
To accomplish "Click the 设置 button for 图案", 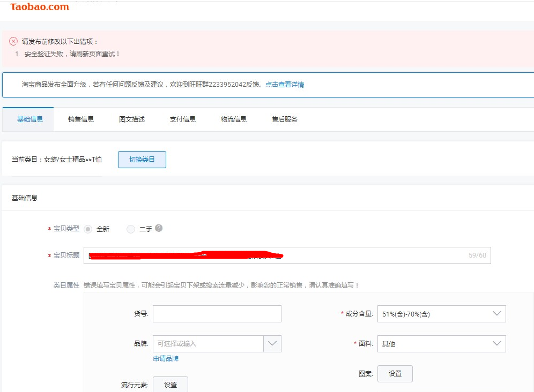I will tap(395, 374).
